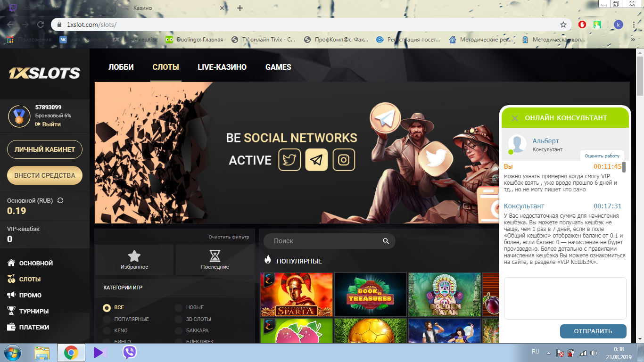Image resolution: width=644 pixels, height=362 pixels.
Task: Open Viber from the taskbar
Action: [x=130, y=353]
